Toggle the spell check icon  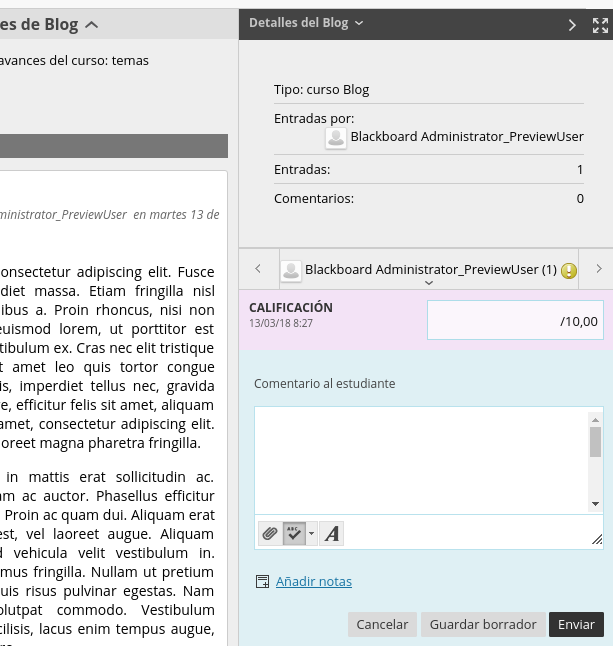point(293,534)
